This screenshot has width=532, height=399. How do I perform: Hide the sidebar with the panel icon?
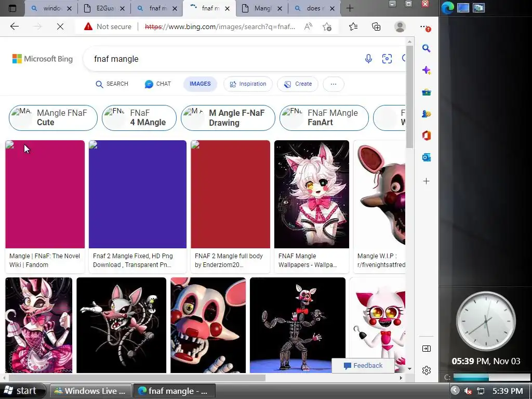[427, 349]
